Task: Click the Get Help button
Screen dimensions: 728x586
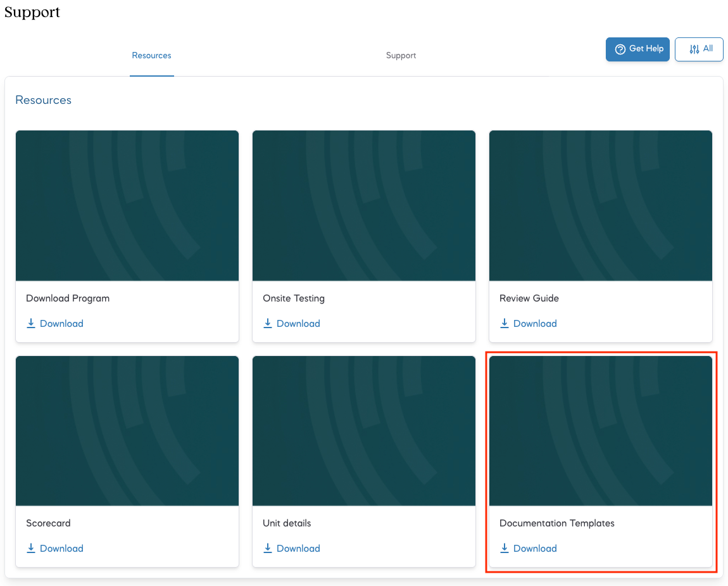Action: pos(637,49)
